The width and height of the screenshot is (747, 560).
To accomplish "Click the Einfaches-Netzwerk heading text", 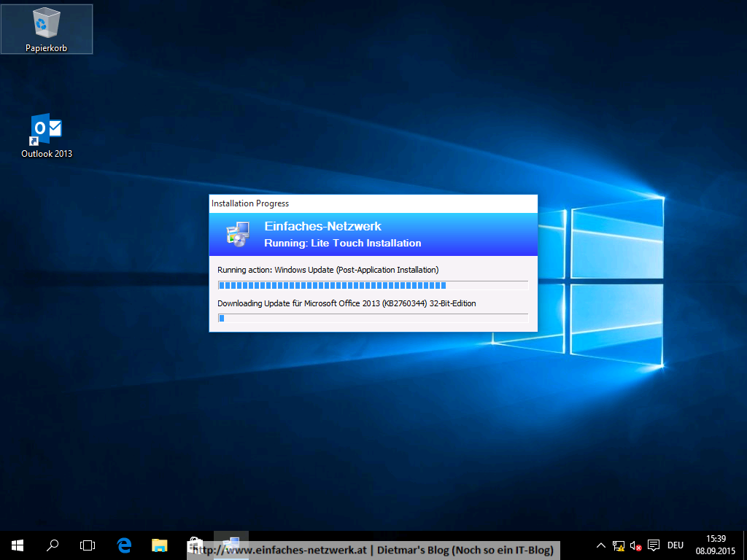I will [x=323, y=226].
